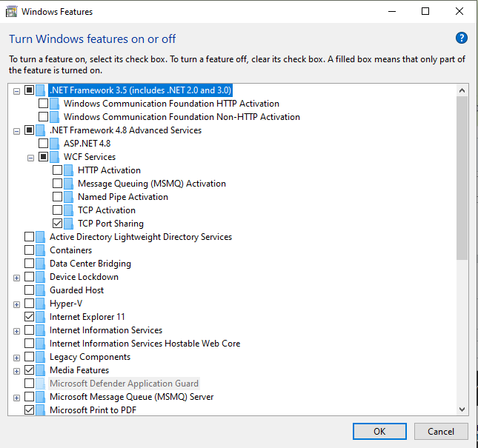Viewport: 478px width, 448px height.
Task: Toggle the .NET Framework 3.5 checkbox
Action: click(29, 90)
